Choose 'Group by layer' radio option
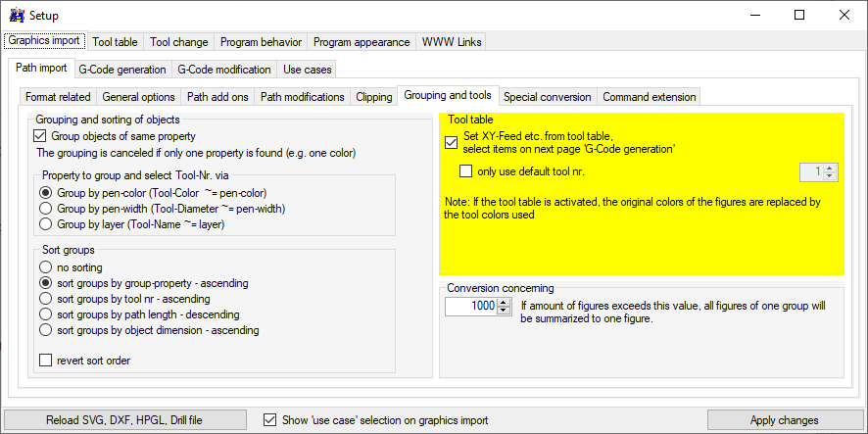Image resolution: width=868 pixels, height=434 pixels. click(45, 224)
